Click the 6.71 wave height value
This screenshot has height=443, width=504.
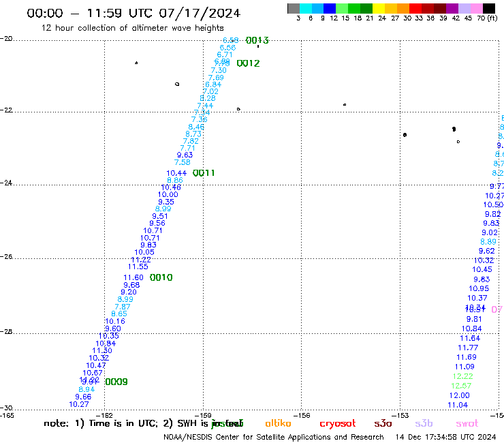[225, 55]
